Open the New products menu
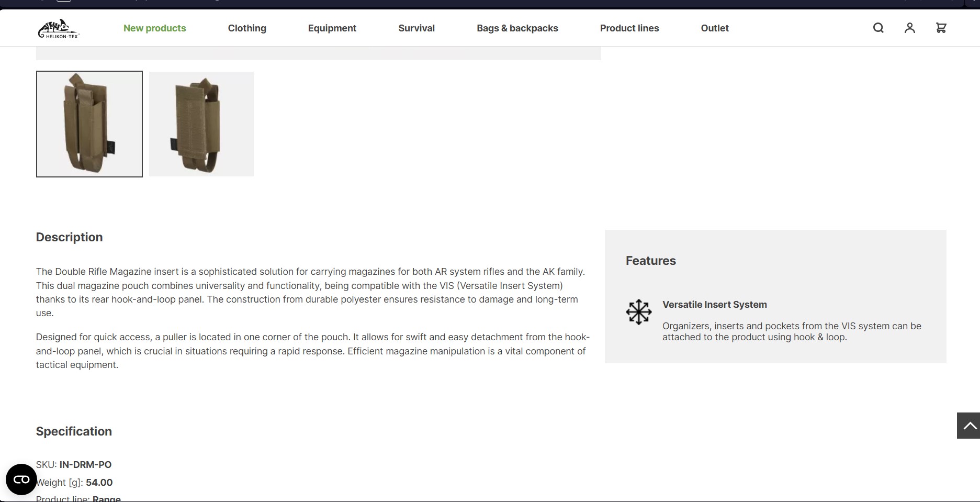This screenshot has width=980, height=502. click(x=155, y=28)
